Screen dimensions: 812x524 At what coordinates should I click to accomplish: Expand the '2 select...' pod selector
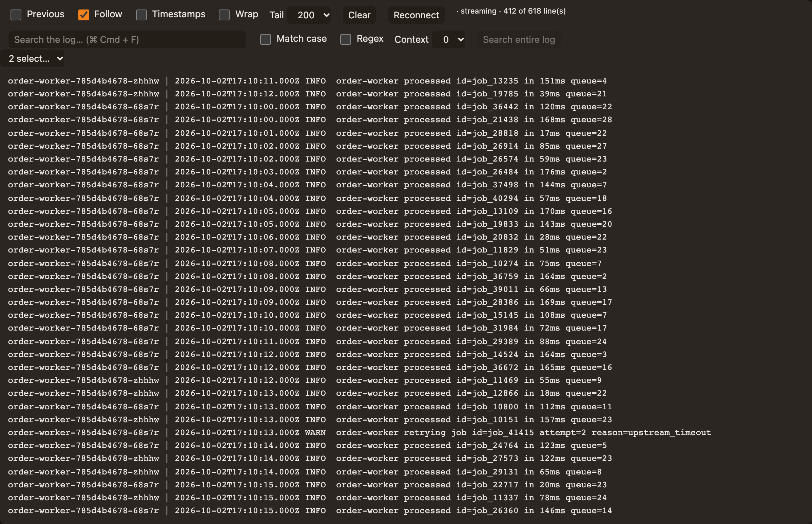(x=32, y=58)
